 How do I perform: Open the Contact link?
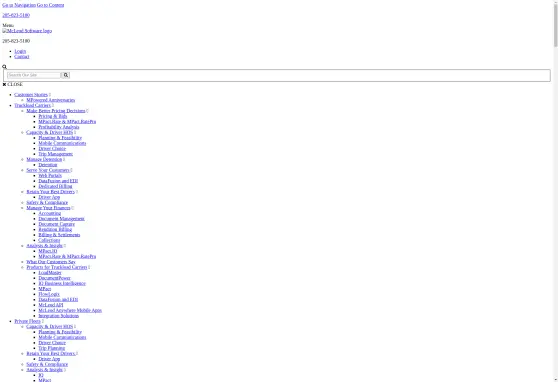(22, 57)
